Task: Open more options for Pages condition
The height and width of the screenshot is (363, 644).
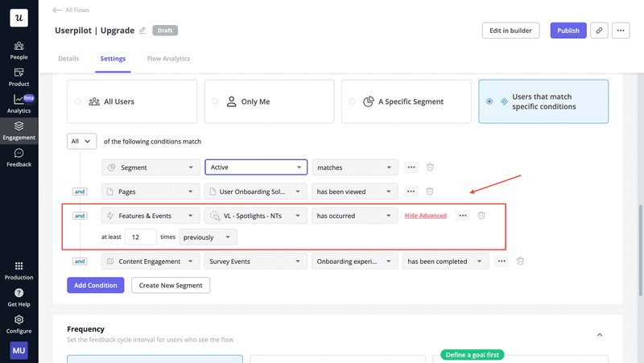Action: pyautogui.click(x=411, y=192)
